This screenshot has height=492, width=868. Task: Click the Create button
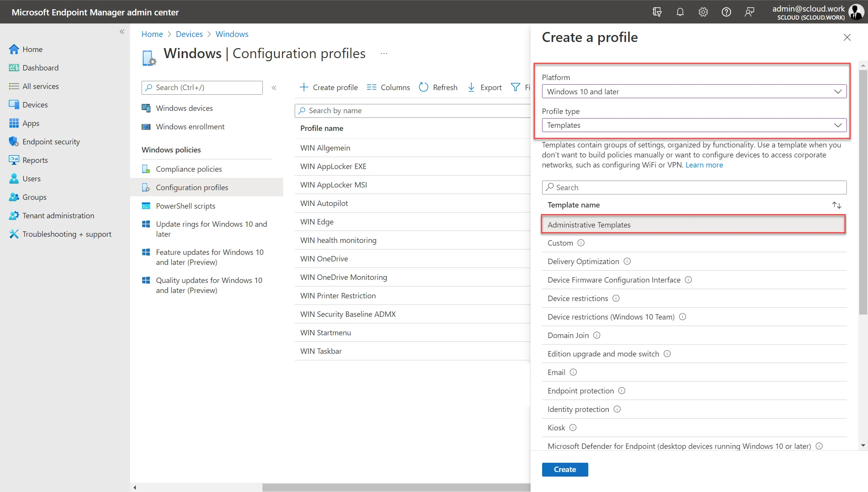[x=565, y=469]
